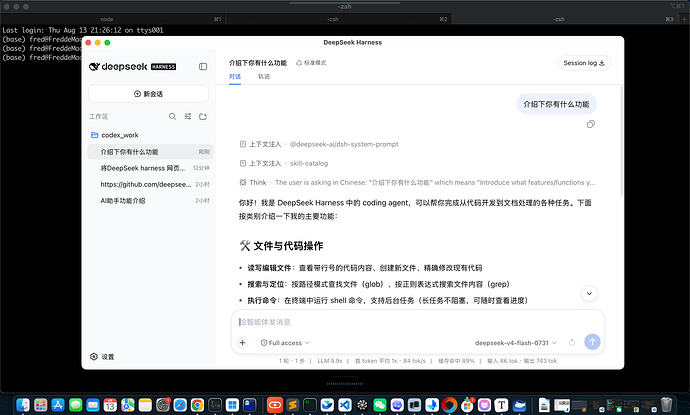Open Messages in the dock
Image resolution: width=690 pixels, height=415 pixels.
coord(75,404)
